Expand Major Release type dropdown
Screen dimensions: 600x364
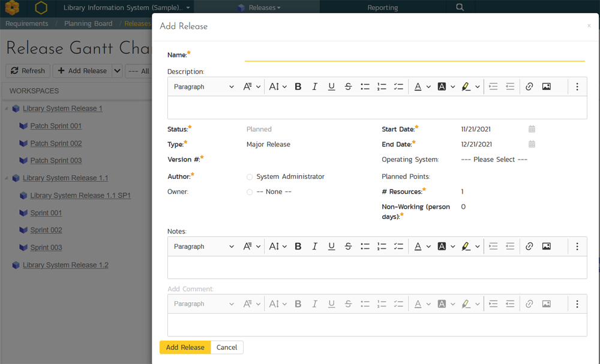click(x=268, y=145)
